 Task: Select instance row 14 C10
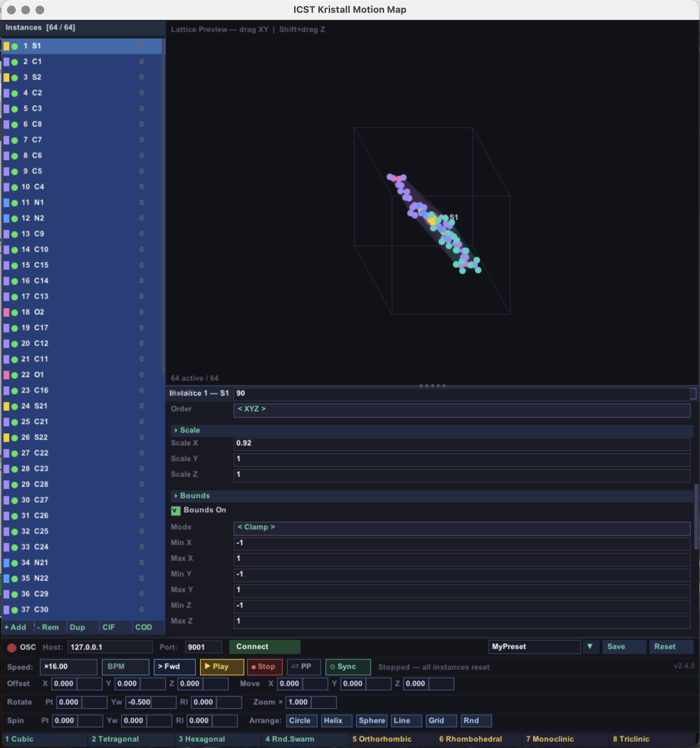coord(82,250)
